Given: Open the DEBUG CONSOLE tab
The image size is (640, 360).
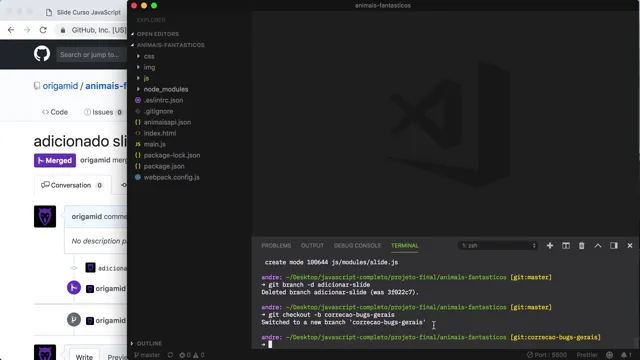Looking at the screenshot, I should (x=357, y=245).
